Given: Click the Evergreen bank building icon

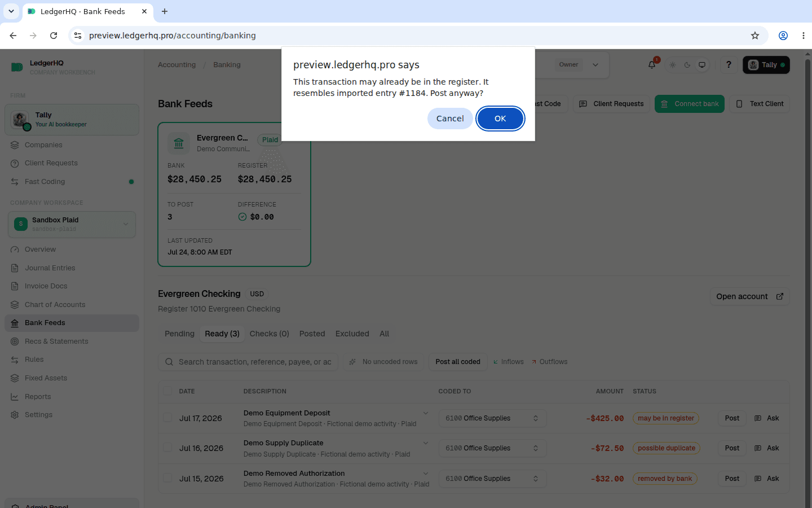Looking at the screenshot, I should click(179, 143).
